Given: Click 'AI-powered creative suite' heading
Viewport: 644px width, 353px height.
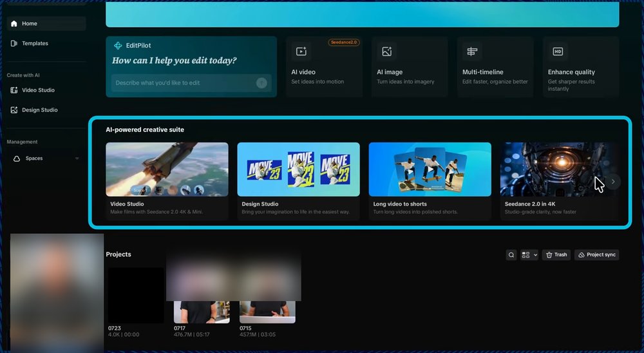Looking at the screenshot, I should [x=145, y=129].
